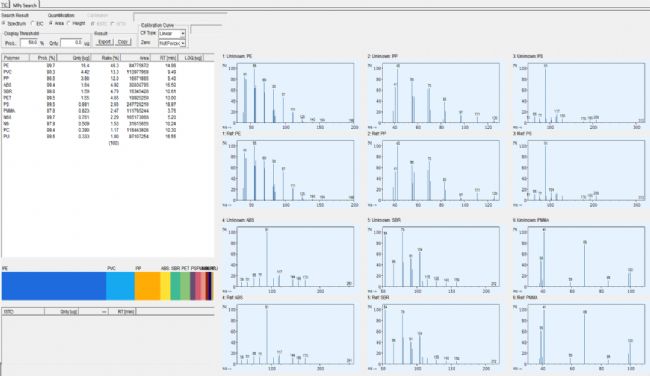The width and height of the screenshot is (650, 376).
Task: Select the PVC row in results table
Action: (108, 72)
